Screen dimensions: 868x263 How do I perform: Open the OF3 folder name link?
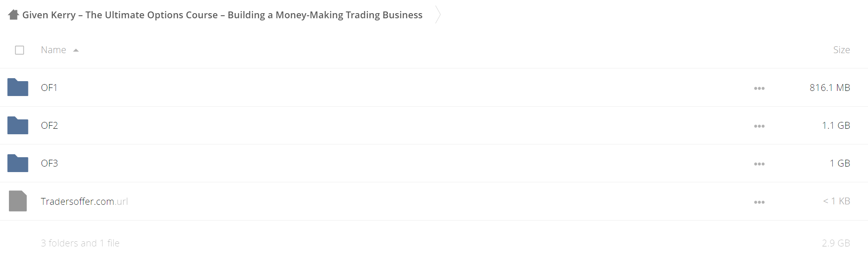click(50, 163)
